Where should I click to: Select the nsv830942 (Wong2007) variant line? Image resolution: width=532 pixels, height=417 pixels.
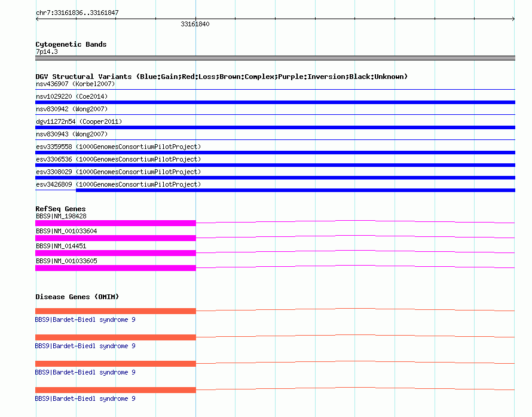pyautogui.click(x=275, y=114)
